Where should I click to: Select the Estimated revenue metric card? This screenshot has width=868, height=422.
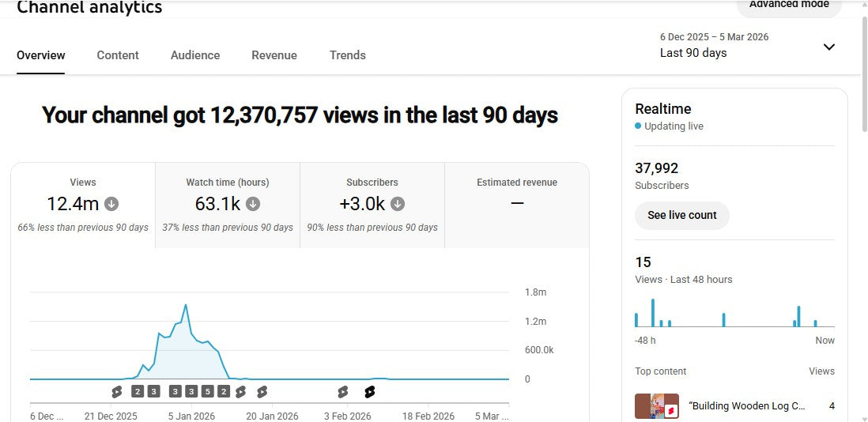point(517,205)
